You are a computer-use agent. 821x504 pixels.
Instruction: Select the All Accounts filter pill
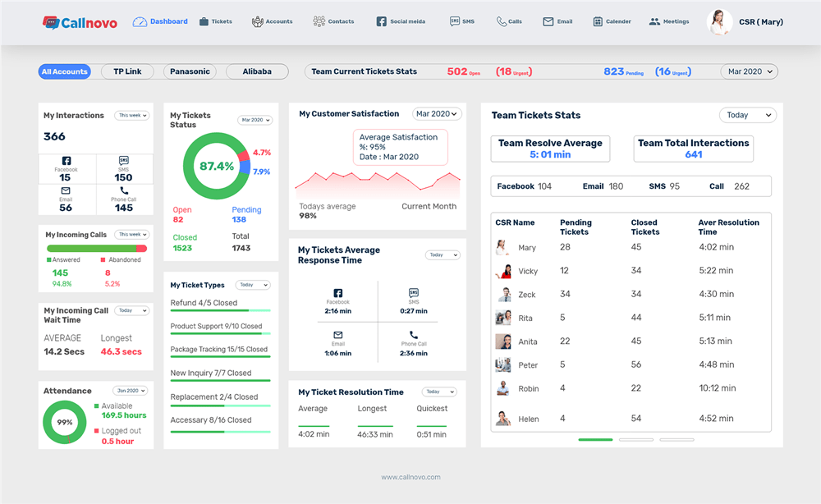click(x=64, y=71)
